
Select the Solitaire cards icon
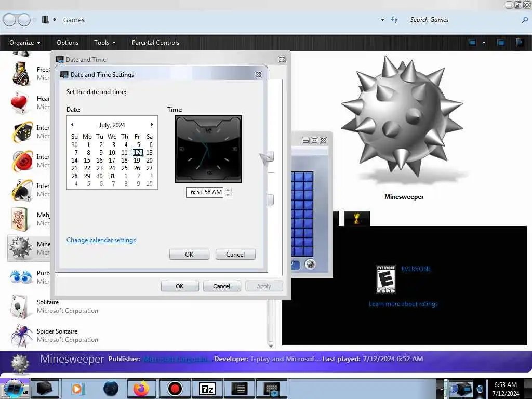pyautogui.click(x=19, y=306)
